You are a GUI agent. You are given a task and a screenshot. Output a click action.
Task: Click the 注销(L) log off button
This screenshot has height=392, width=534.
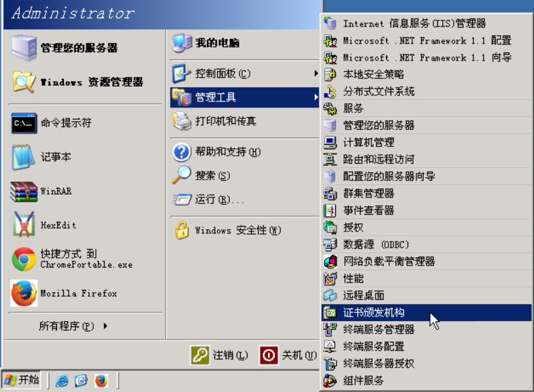[x=219, y=355]
